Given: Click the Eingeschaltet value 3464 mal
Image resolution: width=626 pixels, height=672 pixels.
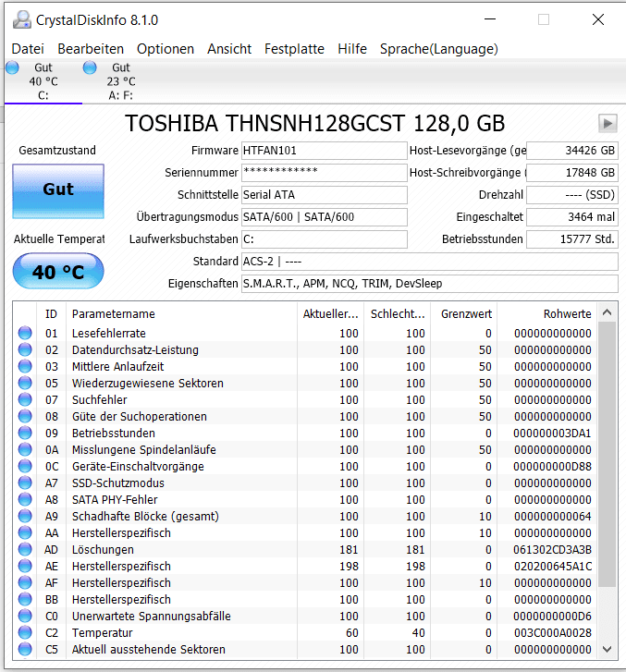Looking at the screenshot, I should pyautogui.click(x=572, y=217).
